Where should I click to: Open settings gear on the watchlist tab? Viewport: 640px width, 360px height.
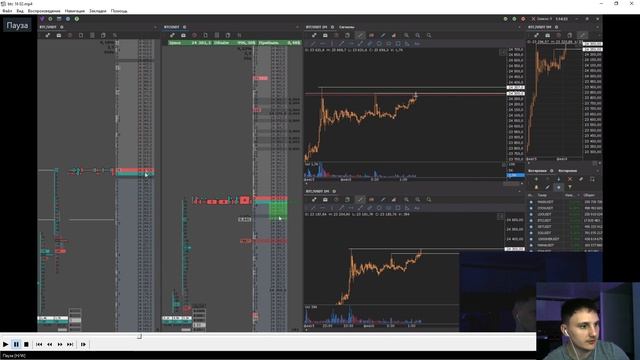tap(551, 171)
